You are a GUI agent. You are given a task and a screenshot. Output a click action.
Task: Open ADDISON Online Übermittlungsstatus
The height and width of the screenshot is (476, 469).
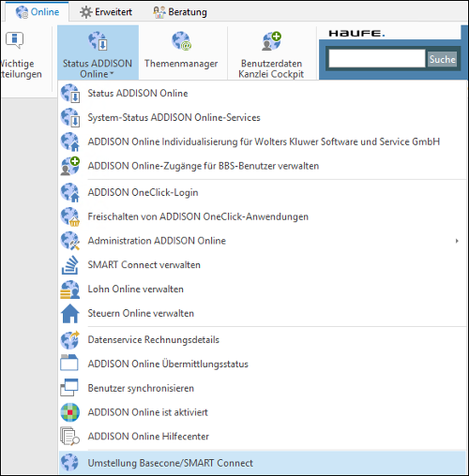(x=263, y=364)
